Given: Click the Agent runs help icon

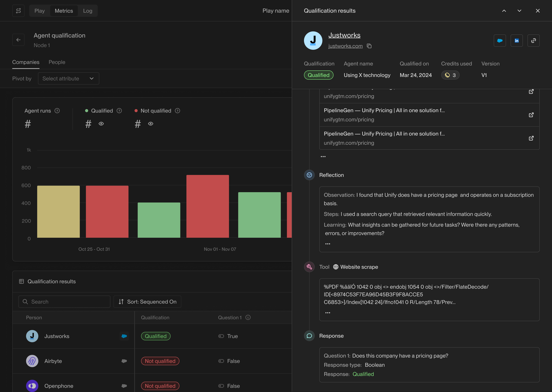Looking at the screenshot, I should coord(57,111).
